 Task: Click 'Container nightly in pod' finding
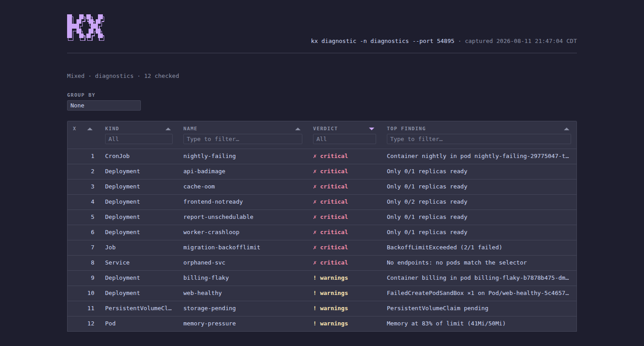tap(479, 156)
